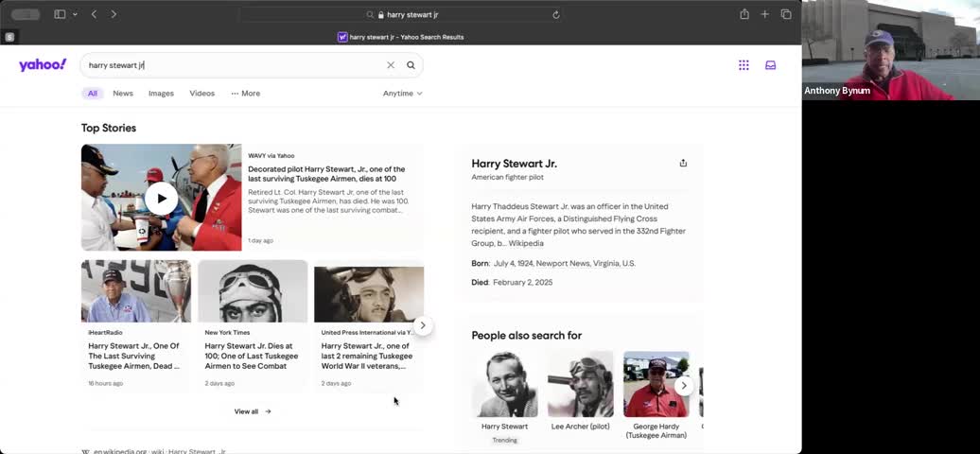Open the Yahoo Mail inbox icon
This screenshot has height=454, width=980.
point(771,65)
